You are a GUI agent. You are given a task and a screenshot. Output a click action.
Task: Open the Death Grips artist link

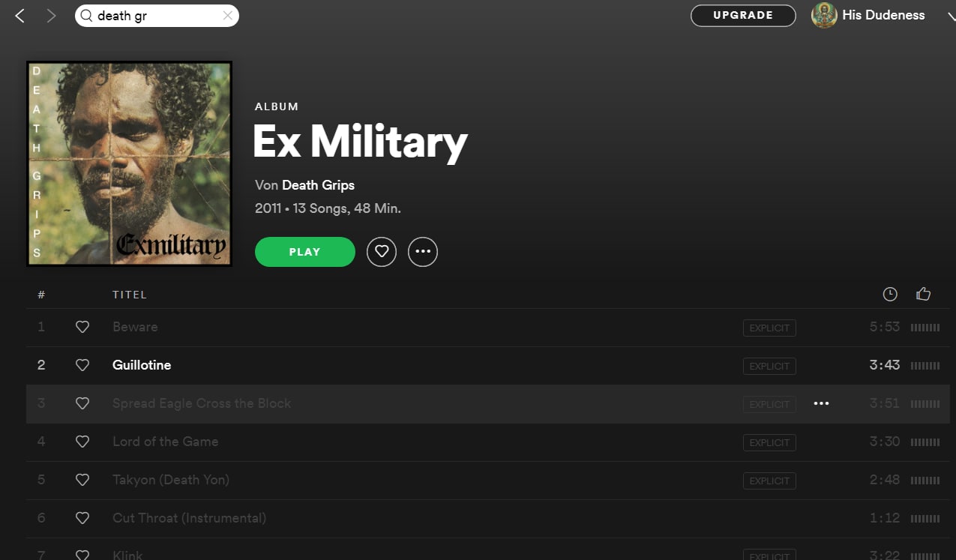click(x=318, y=185)
